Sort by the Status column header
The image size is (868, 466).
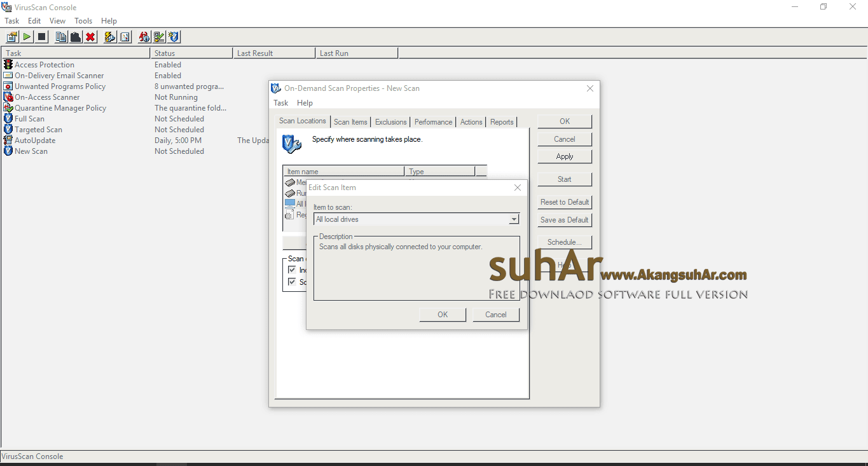pyautogui.click(x=191, y=53)
